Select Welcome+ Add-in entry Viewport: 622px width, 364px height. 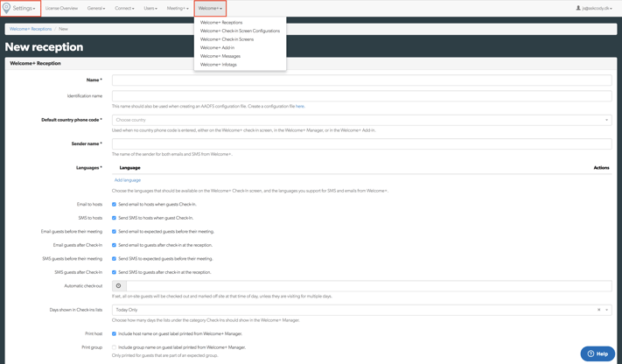click(217, 47)
